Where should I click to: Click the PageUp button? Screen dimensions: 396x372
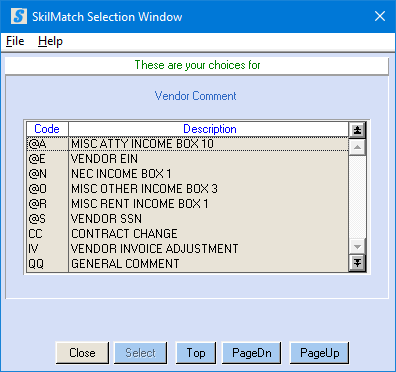pos(319,353)
